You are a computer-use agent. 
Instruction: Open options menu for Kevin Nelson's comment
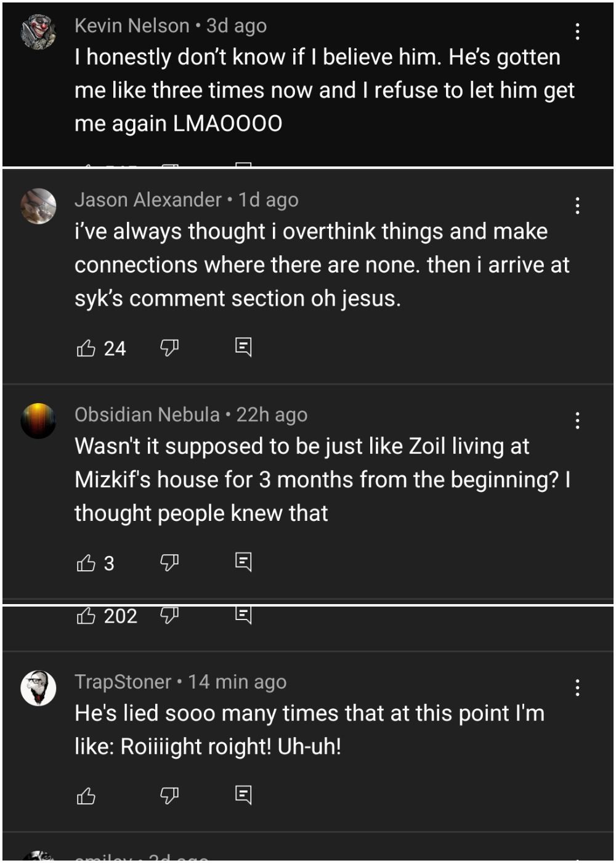click(x=577, y=31)
